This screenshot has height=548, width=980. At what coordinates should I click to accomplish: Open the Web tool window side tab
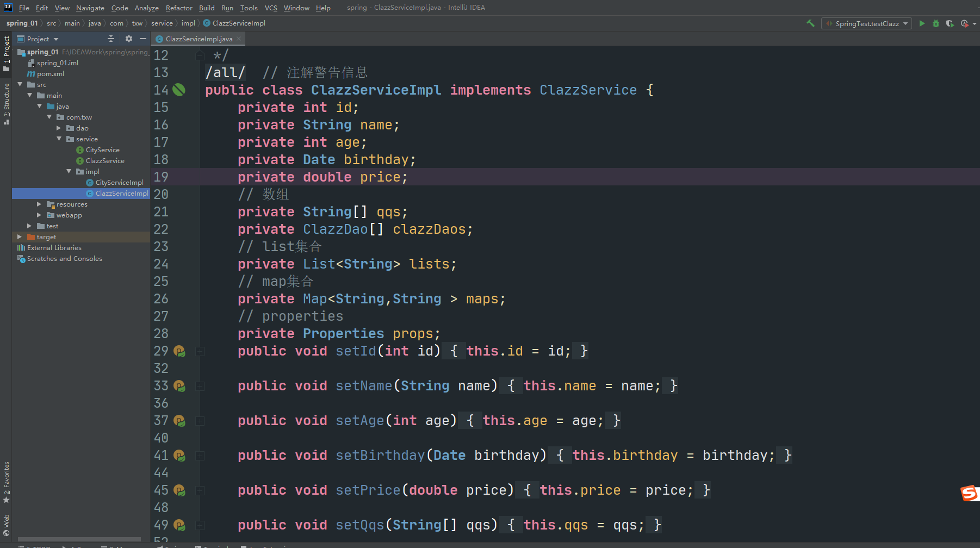click(x=6, y=525)
